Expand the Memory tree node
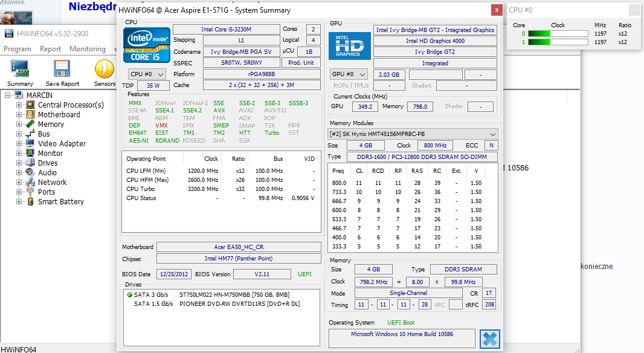Screen dimensions: 644x353 coord(19,124)
